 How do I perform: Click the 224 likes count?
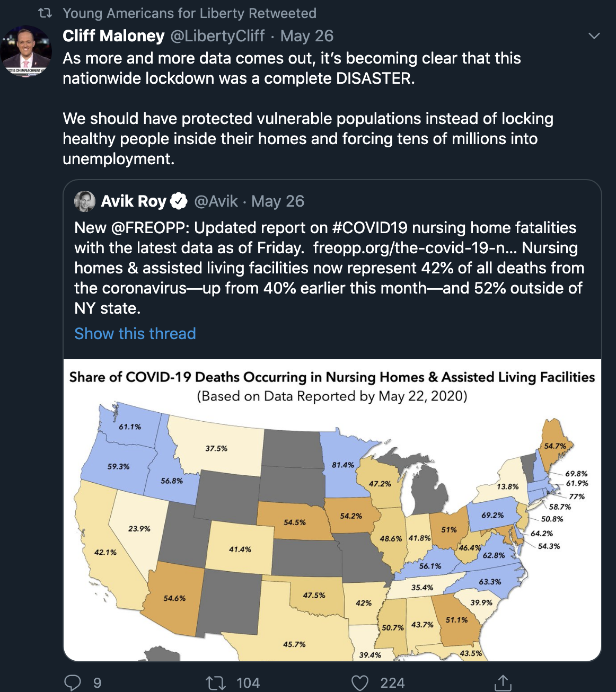tap(392, 683)
